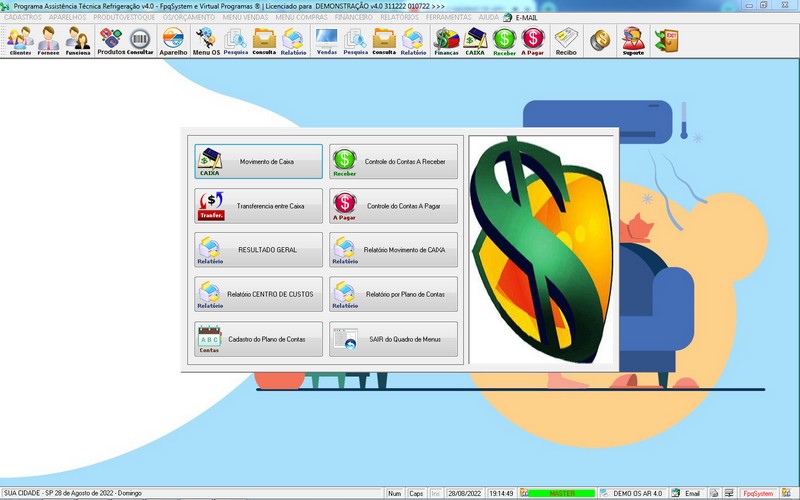Screen dimensions: 800x500
Task: Click the Vendas toolbar icon
Action: click(x=326, y=41)
